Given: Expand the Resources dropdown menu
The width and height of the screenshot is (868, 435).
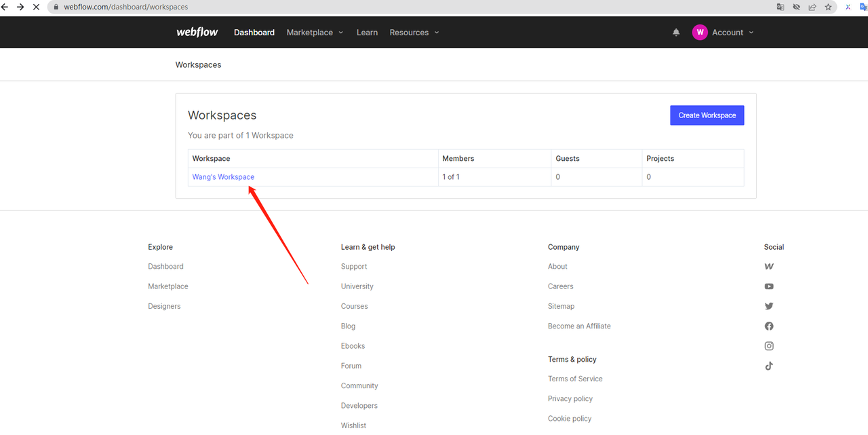Looking at the screenshot, I should (x=414, y=33).
